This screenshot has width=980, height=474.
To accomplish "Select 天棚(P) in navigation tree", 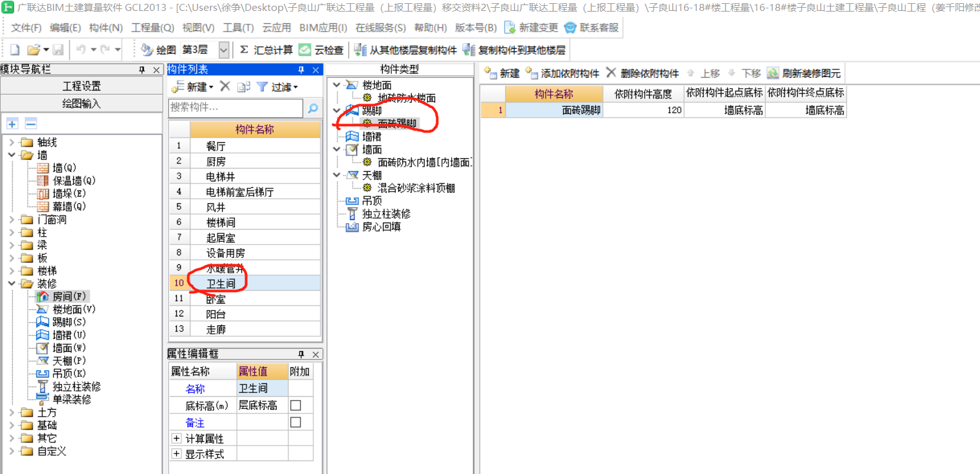I will (60, 361).
